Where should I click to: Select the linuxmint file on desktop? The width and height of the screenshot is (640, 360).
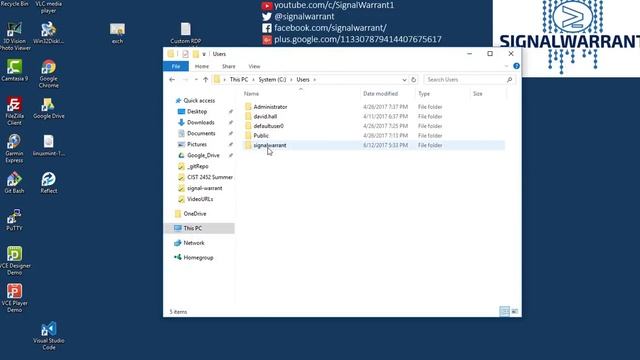(x=49, y=145)
